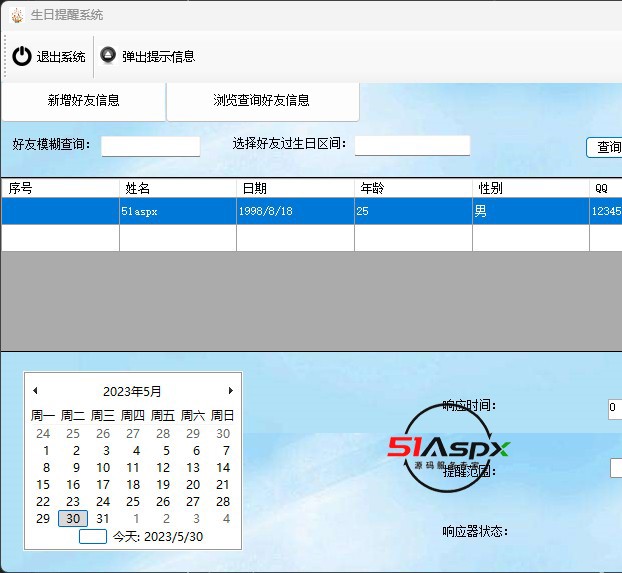Click the 响应时间 numeric input box
Viewport: 622px width, 573px height.
click(x=614, y=408)
